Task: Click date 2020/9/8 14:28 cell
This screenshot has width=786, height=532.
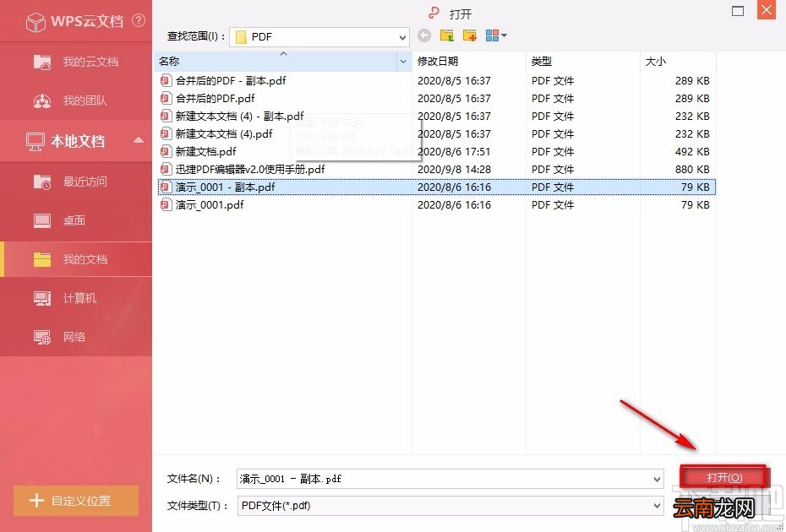Action: [454, 170]
